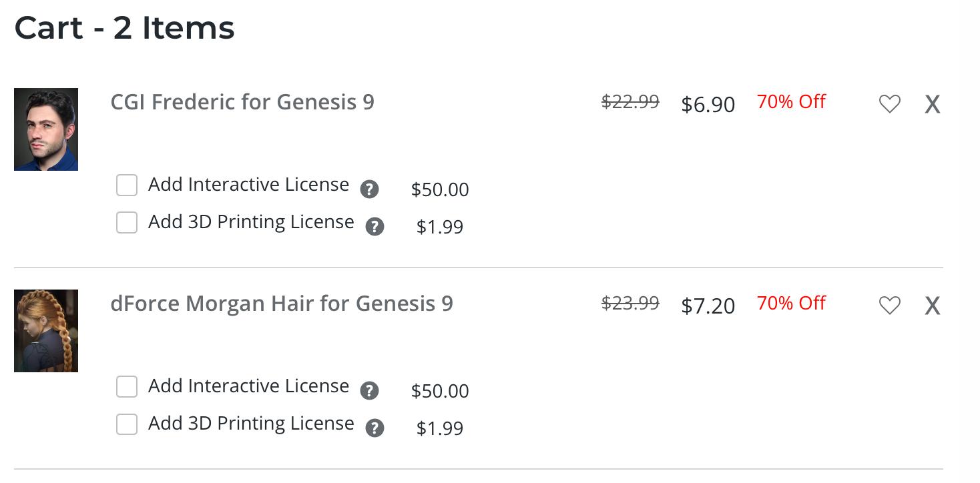Tick 3D Printing License checkbox for CGI Frederic
This screenshot has height=483, width=980.
[127, 222]
